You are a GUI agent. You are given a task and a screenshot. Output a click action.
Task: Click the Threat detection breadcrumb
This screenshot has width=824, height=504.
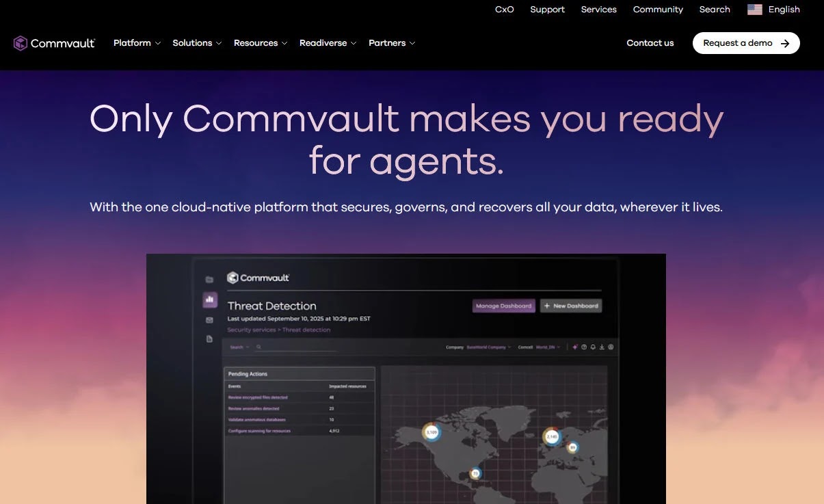pyautogui.click(x=306, y=330)
